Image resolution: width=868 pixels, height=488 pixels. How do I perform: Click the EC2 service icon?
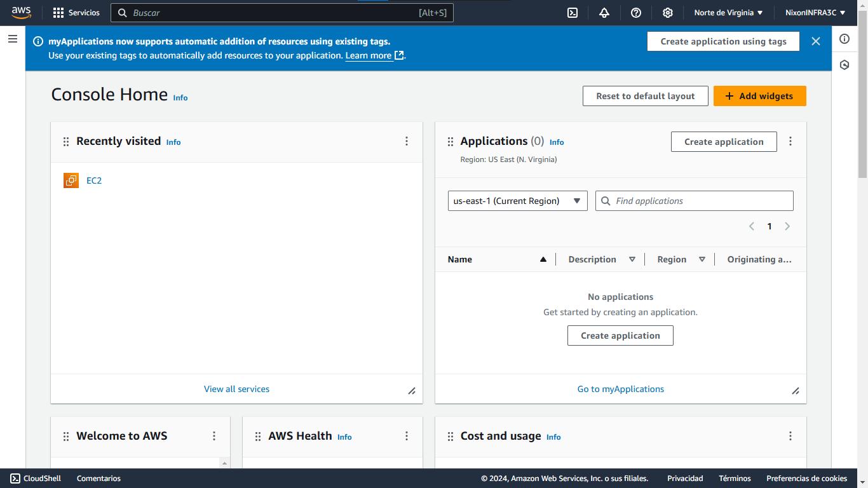coord(71,180)
